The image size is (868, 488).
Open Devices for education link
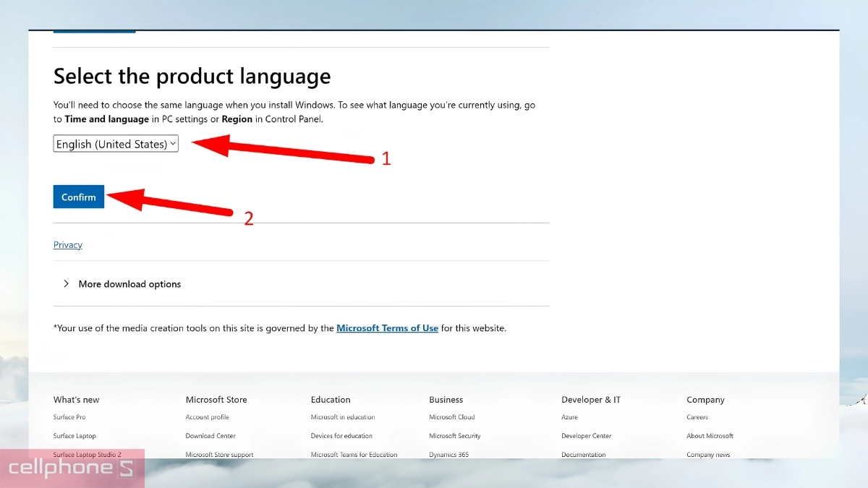coord(341,436)
